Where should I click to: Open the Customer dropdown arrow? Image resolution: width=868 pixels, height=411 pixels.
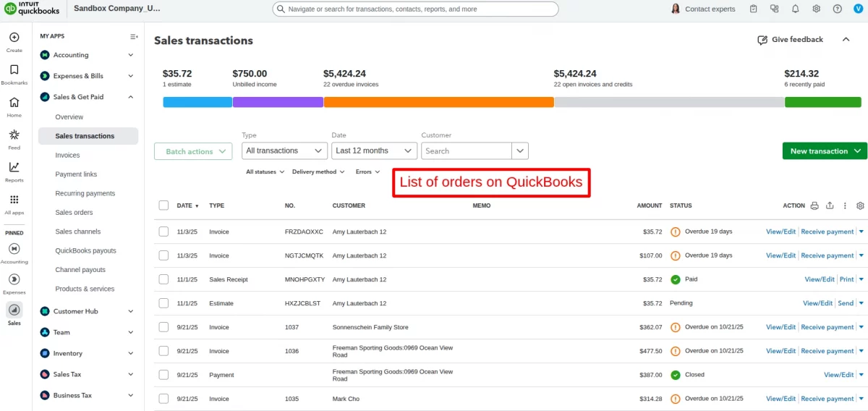pyautogui.click(x=520, y=151)
